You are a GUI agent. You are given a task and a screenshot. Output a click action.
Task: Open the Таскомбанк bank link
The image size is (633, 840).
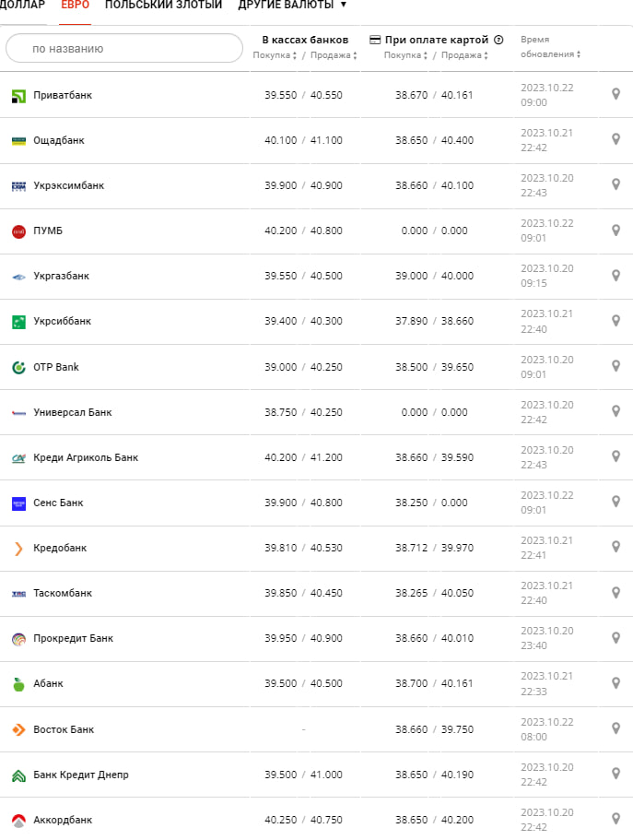(63, 593)
